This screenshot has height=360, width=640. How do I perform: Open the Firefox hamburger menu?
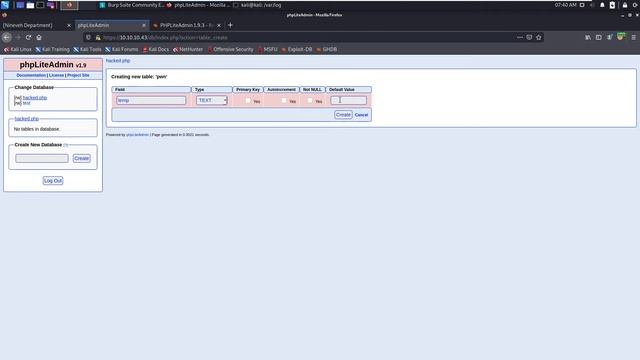pyautogui.click(x=633, y=38)
